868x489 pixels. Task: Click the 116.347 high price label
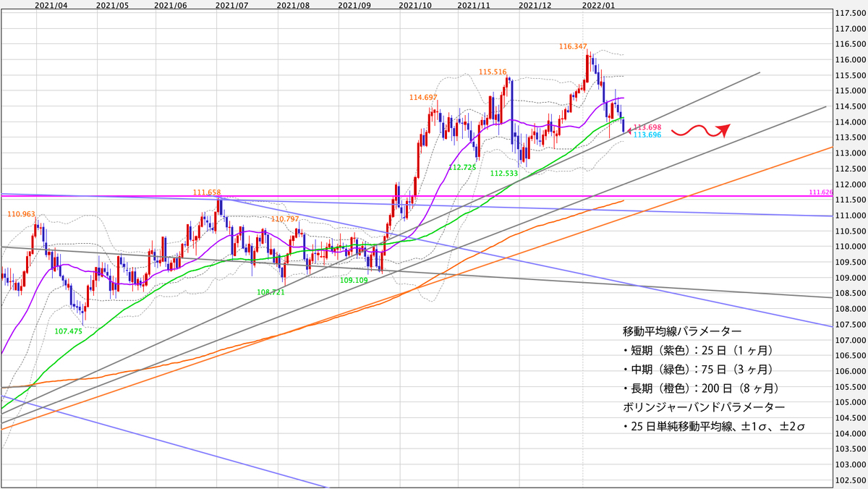pyautogui.click(x=572, y=46)
